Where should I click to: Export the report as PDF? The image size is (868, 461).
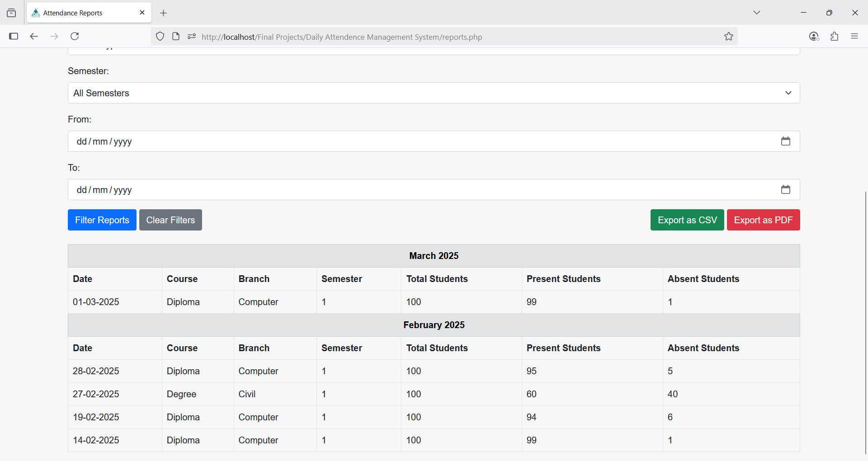coord(763,220)
